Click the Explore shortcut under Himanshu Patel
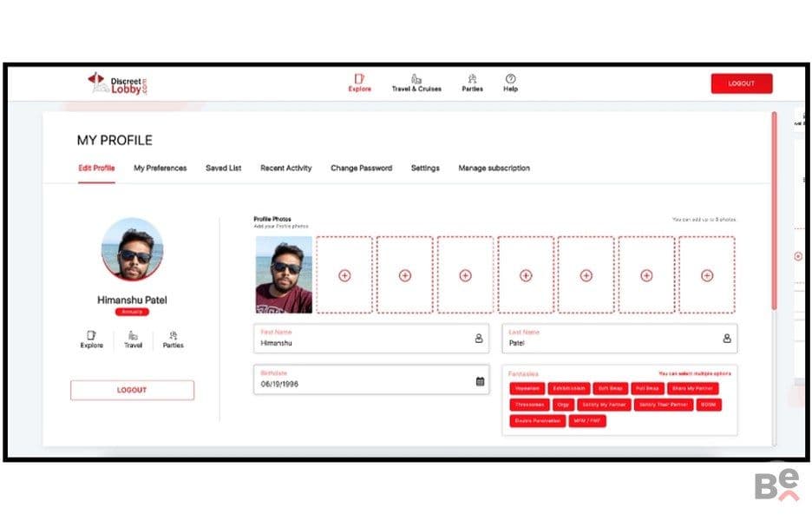The image size is (812, 521). (92, 340)
